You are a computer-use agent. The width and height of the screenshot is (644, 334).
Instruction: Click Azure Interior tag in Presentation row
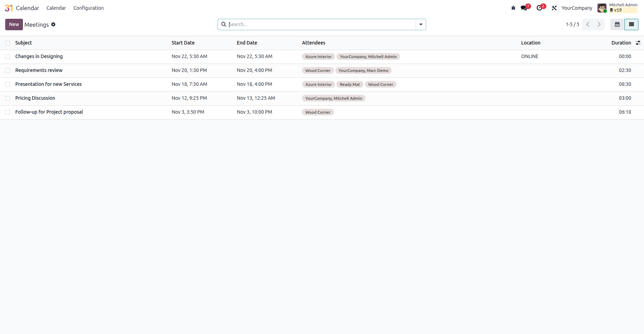(318, 84)
